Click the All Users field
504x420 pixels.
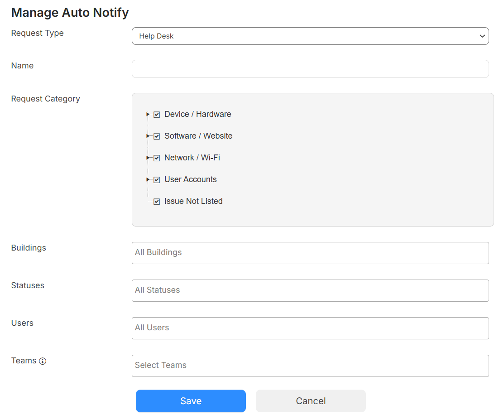click(310, 328)
